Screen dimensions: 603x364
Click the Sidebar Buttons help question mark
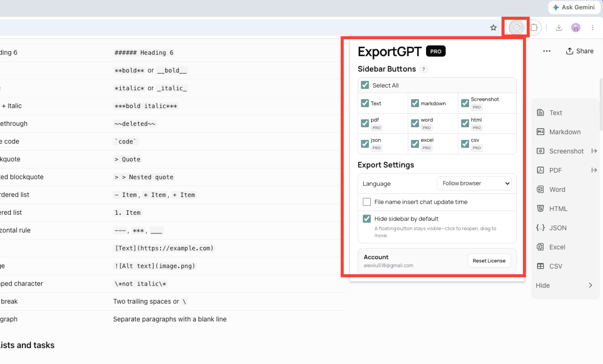(423, 69)
